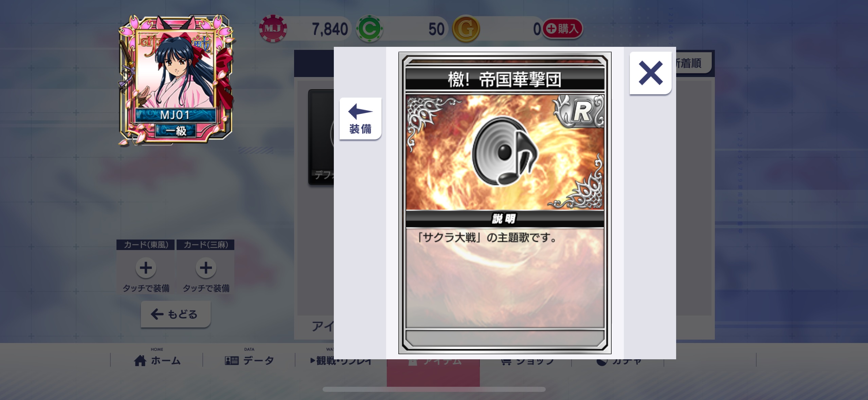Image resolution: width=868 pixels, height=400 pixels.
Task: Close the item detail popup
Action: 650,73
